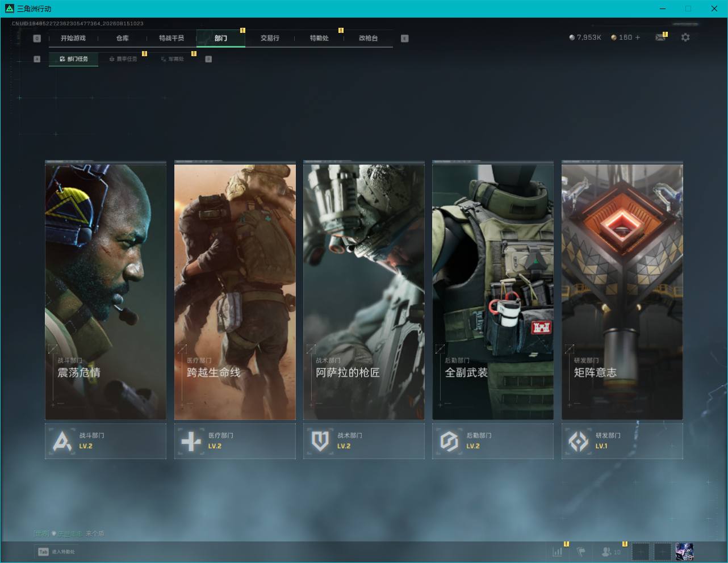The width and height of the screenshot is (728, 563).
Task: Open the player avatar in bottom bar
Action: (685, 552)
